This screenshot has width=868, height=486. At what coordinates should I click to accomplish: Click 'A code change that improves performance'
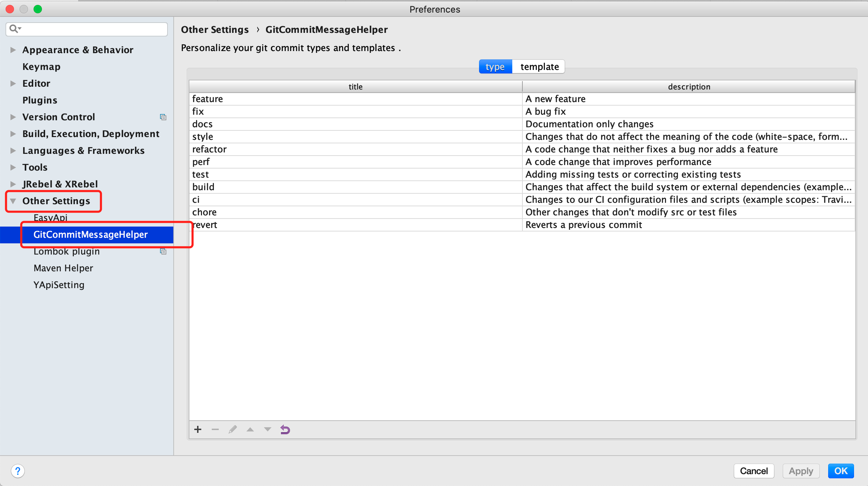pyautogui.click(x=689, y=162)
